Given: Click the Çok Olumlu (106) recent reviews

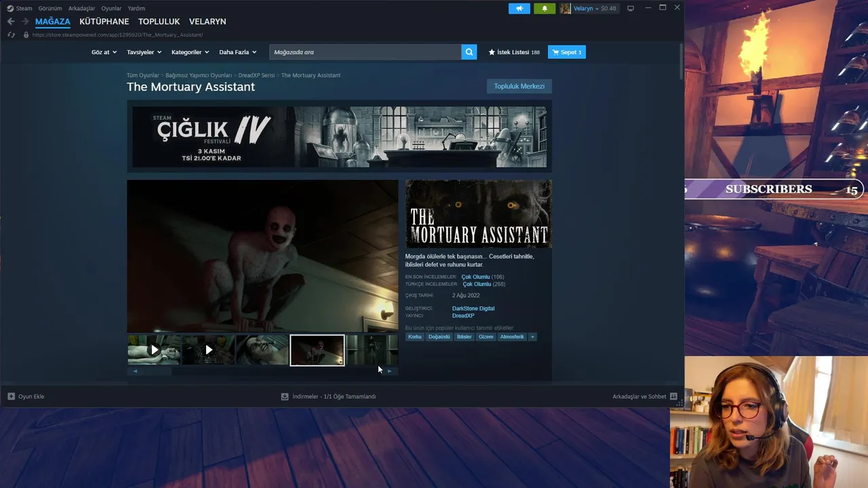Looking at the screenshot, I should click(x=483, y=277).
